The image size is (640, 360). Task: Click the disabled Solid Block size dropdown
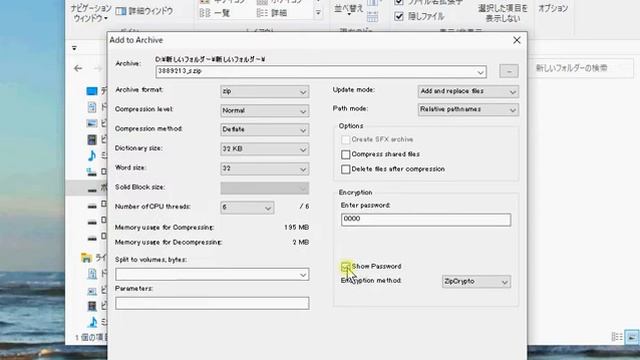coord(264,188)
